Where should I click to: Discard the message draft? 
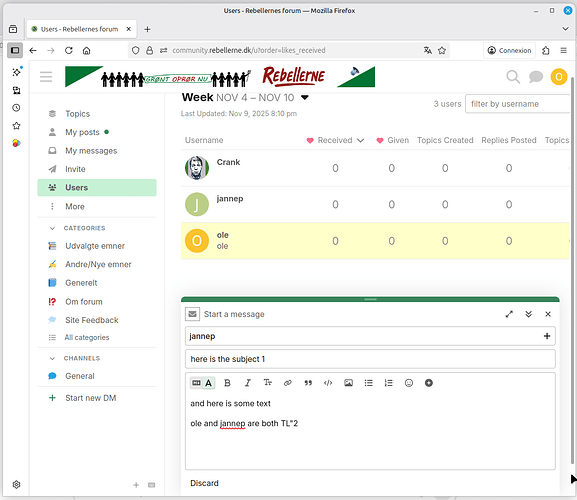204,483
